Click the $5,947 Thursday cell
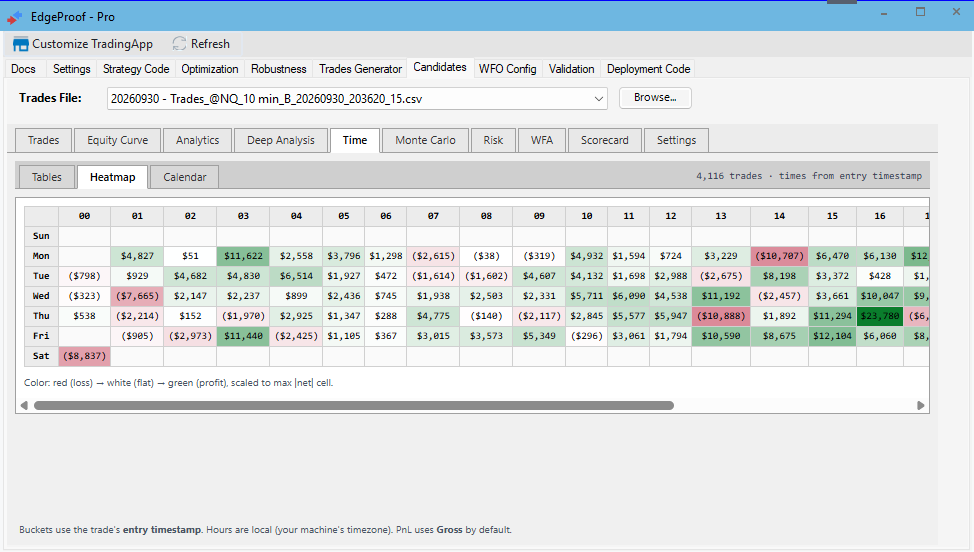The height and width of the screenshot is (552, 974). point(670,316)
